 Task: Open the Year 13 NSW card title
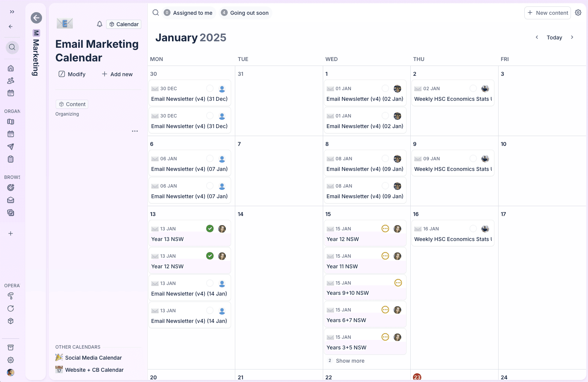click(167, 239)
